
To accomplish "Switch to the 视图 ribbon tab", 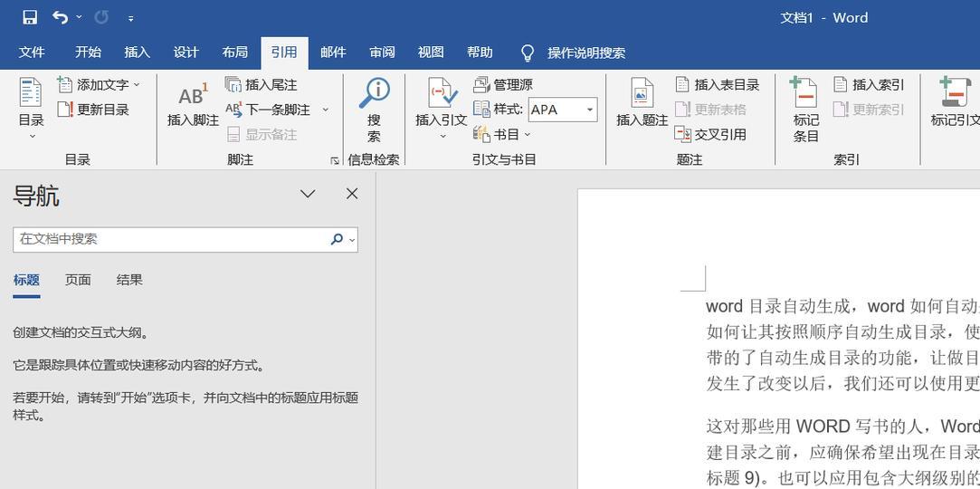I will tap(431, 53).
